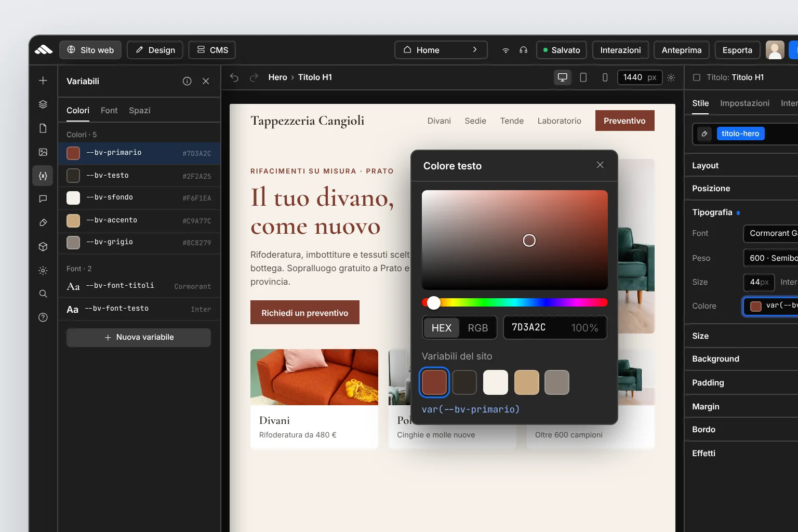Expand the Effetti section
This screenshot has height=532, width=798.
(741, 453)
